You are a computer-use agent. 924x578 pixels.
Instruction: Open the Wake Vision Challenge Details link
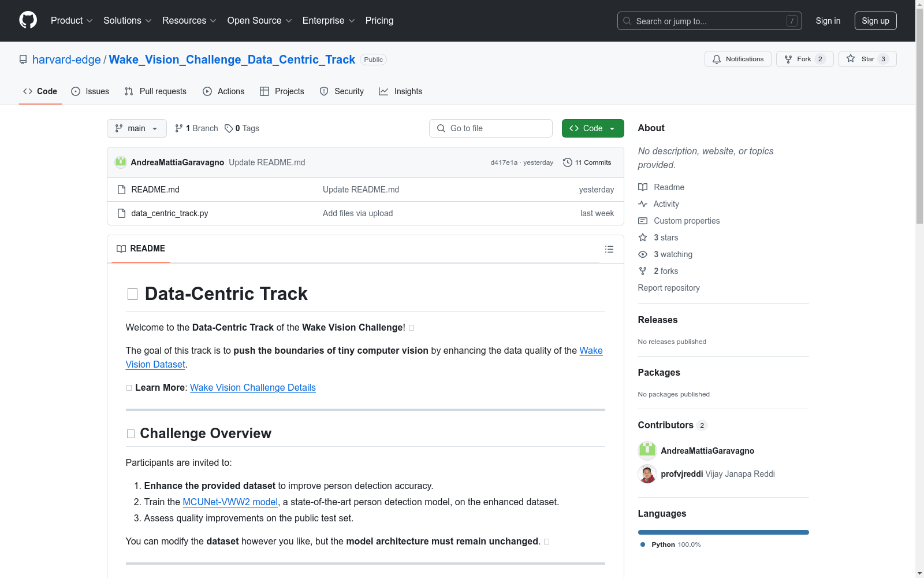tap(253, 387)
